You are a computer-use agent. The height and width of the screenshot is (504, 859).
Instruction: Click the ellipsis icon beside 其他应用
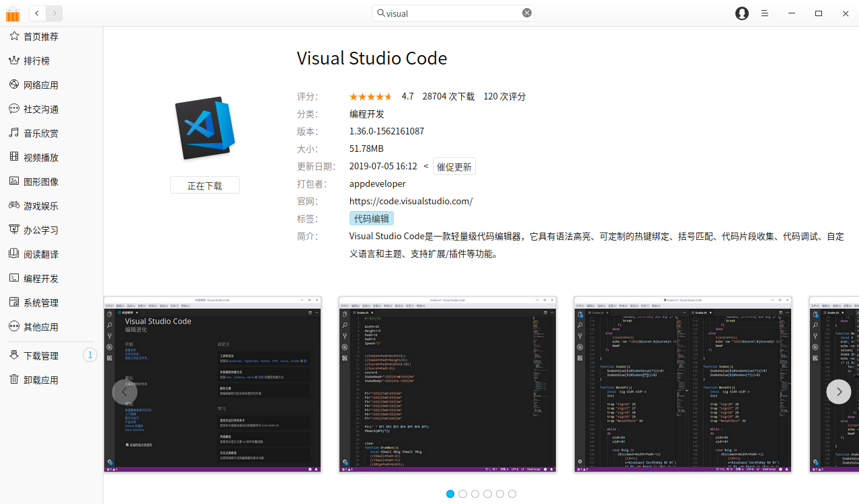coord(14,327)
